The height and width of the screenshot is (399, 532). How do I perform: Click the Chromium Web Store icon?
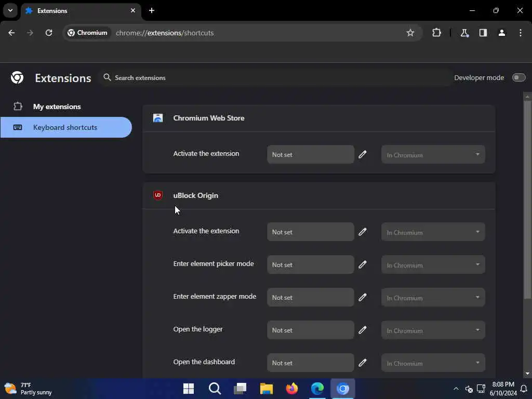[x=158, y=118]
